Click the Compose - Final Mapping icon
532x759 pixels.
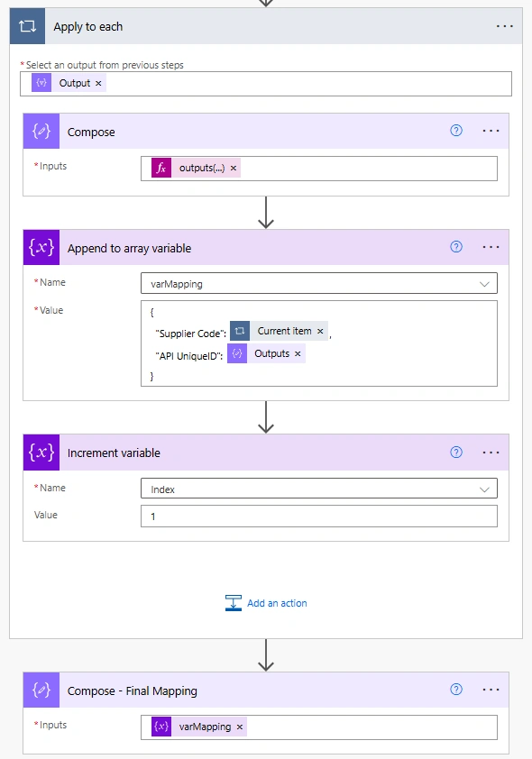[41, 690]
